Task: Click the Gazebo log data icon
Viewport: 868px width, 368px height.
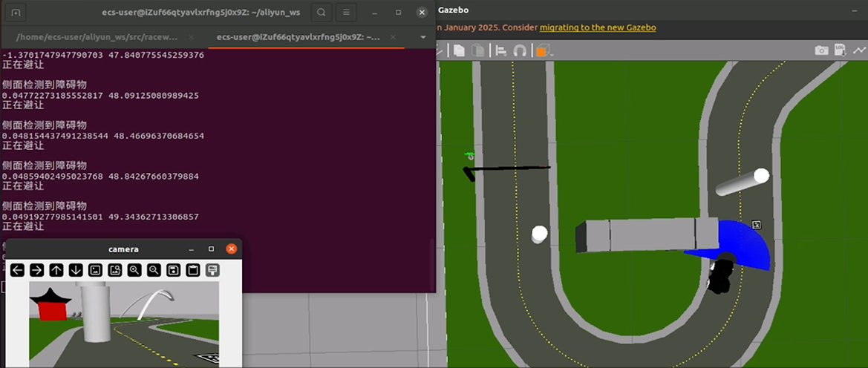Action: (841, 50)
